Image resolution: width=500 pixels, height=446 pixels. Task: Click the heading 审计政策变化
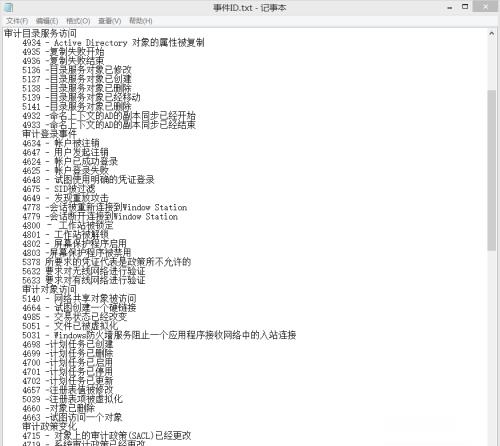pyautogui.click(x=50, y=427)
